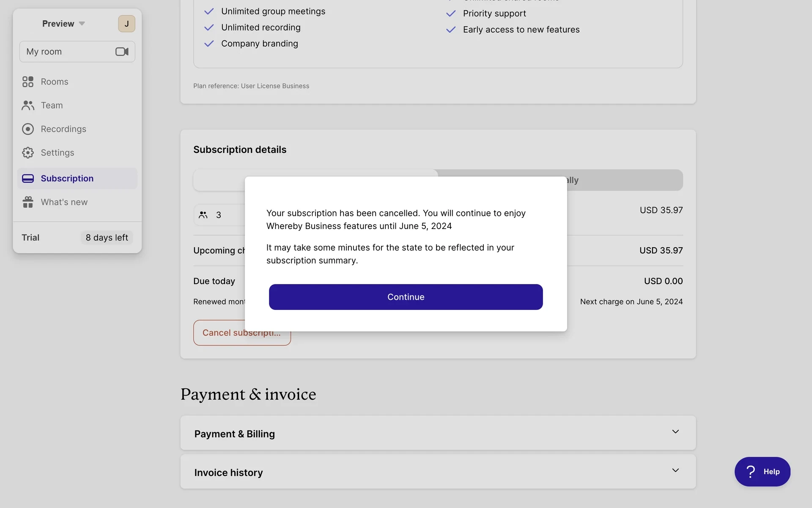The width and height of the screenshot is (812, 508).
Task: Expand the Invoice history section
Action: (x=438, y=472)
